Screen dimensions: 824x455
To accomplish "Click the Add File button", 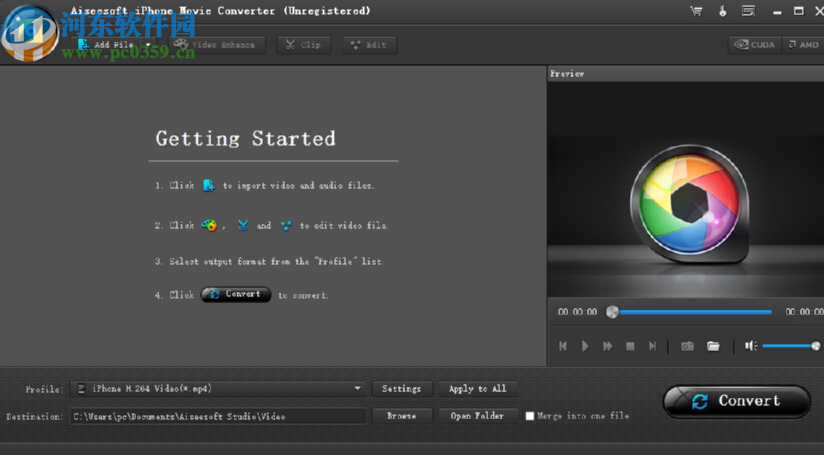I will pos(106,45).
